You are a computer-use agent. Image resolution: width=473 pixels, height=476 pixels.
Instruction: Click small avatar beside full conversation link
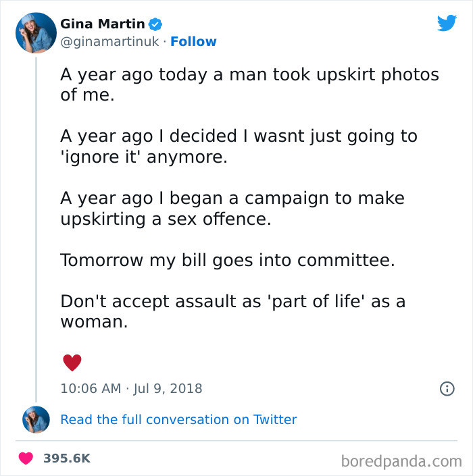coord(36,419)
